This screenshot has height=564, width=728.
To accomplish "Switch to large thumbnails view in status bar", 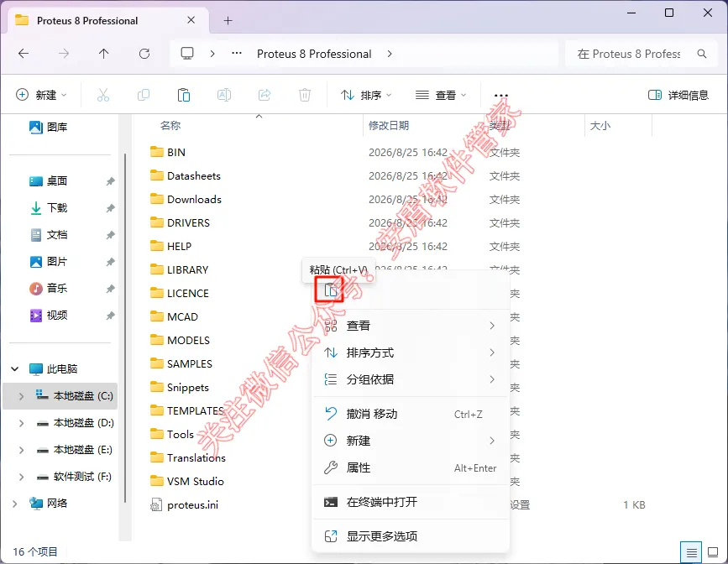I will pos(713,552).
